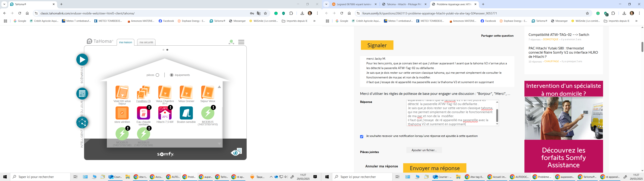The image size is (644, 181).
Task: Select the TaHoma® browser tab
Action: coord(33,4)
